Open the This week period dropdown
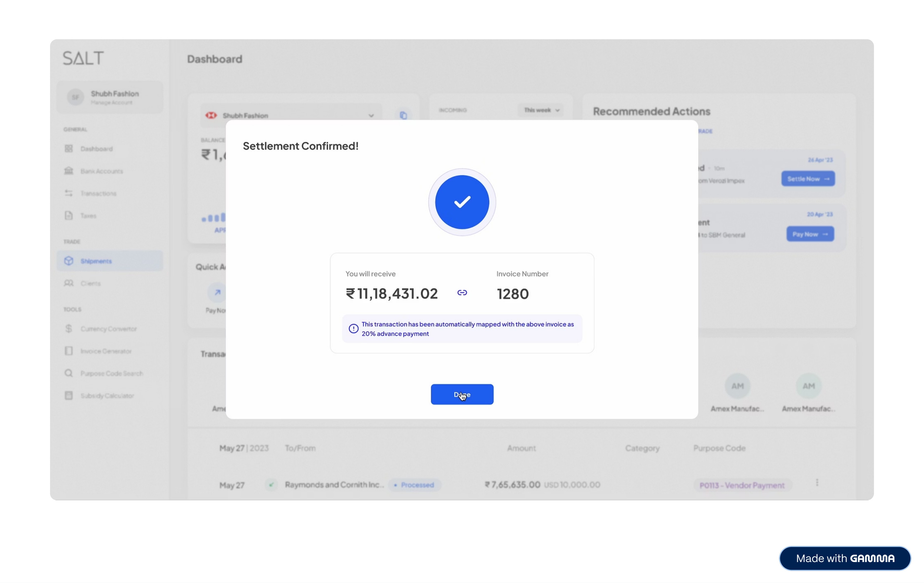The image size is (924, 583). [541, 110]
